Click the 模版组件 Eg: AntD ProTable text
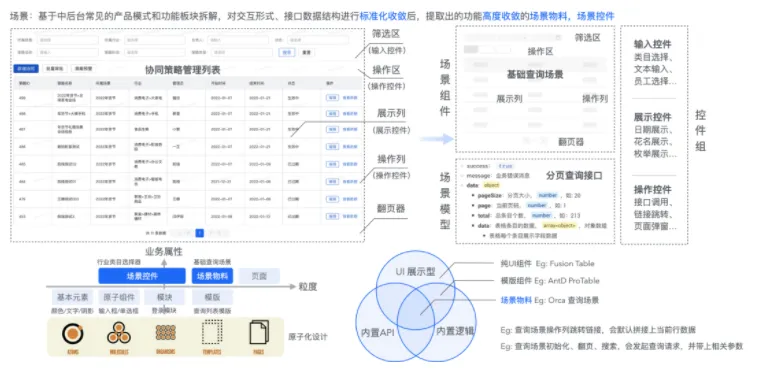 coord(550,281)
